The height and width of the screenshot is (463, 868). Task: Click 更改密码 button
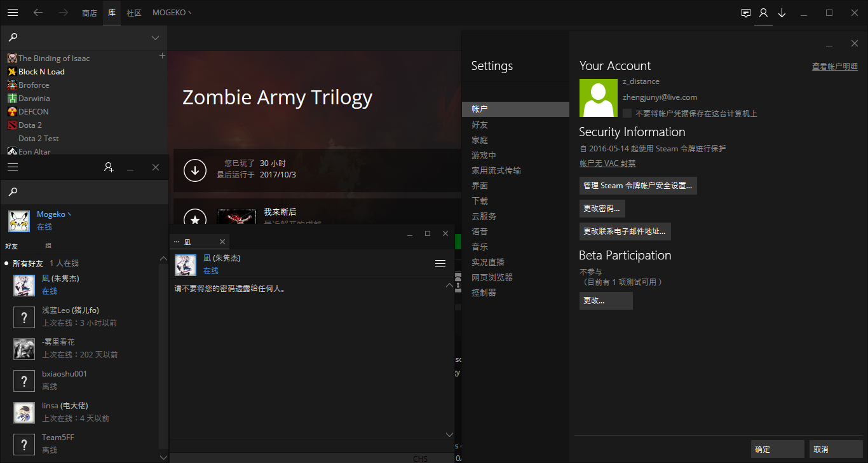(602, 209)
